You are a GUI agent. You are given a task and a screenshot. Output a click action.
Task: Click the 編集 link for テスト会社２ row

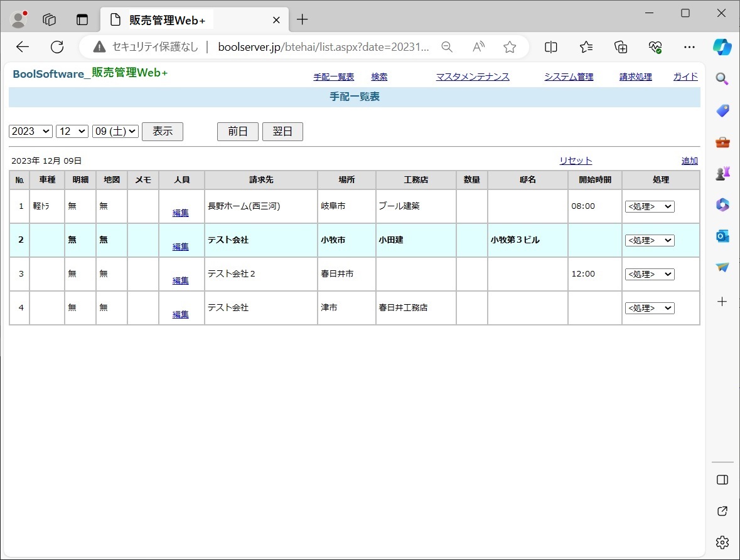(x=181, y=280)
